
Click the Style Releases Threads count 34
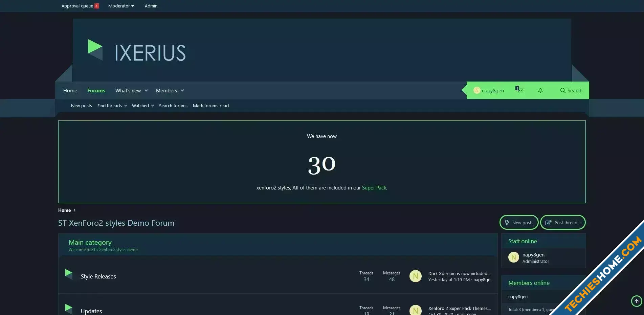(366, 279)
